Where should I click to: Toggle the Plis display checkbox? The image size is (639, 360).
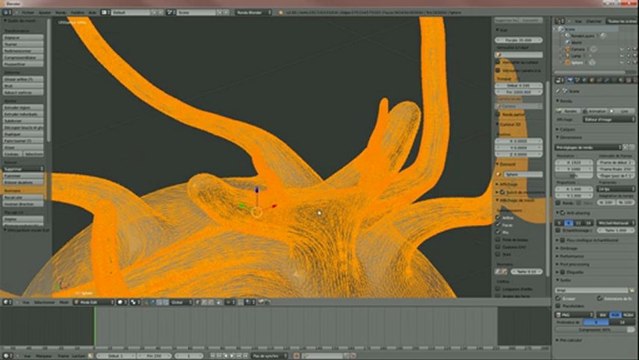(x=498, y=232)
